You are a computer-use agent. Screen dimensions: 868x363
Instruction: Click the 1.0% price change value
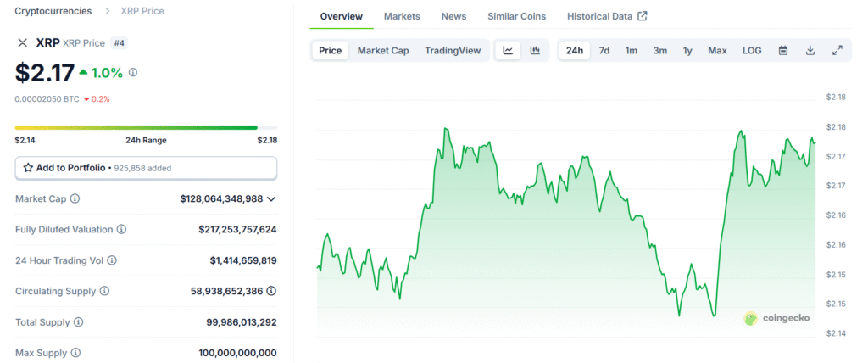click(x=107, y=73)
